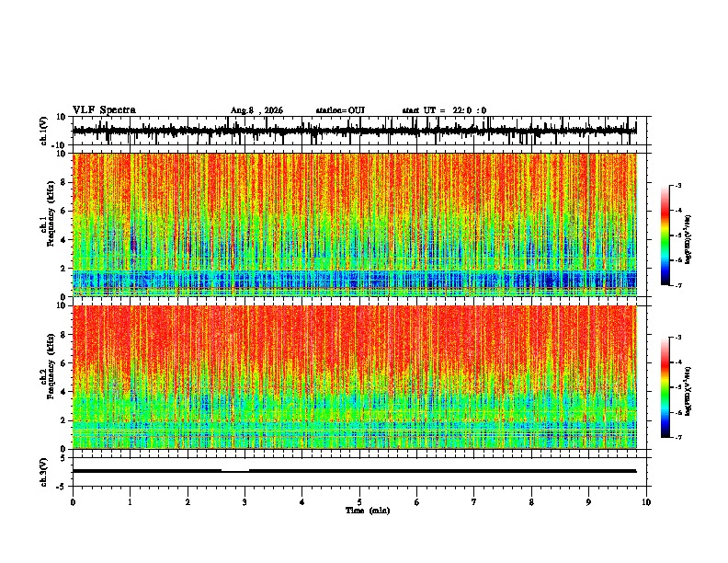Image resolution: width=728 pixels, height=563 pixels.
Task: Click the 'ch.1(V)' axis label
Action: [x=44, y=131]
